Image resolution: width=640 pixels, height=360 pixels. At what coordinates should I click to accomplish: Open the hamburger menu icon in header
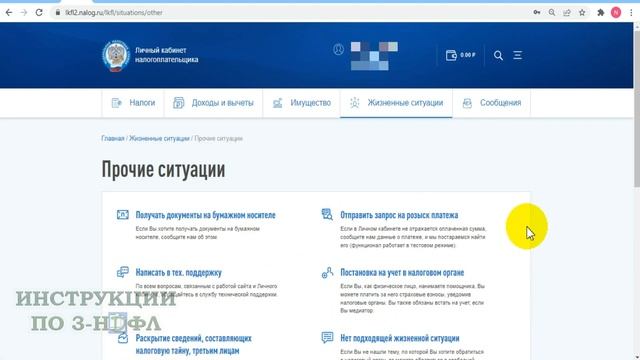click(x=518, y=55)
